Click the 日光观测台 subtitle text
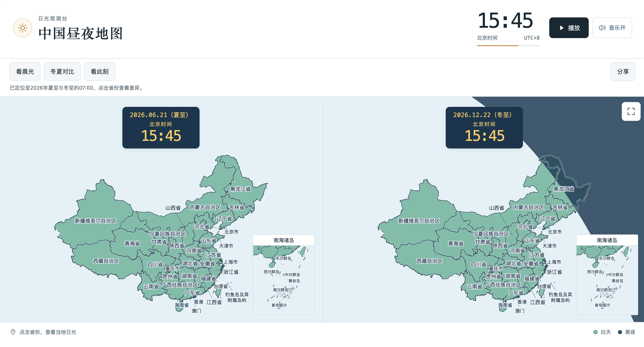The image size is (644, 347). point(53,19)
